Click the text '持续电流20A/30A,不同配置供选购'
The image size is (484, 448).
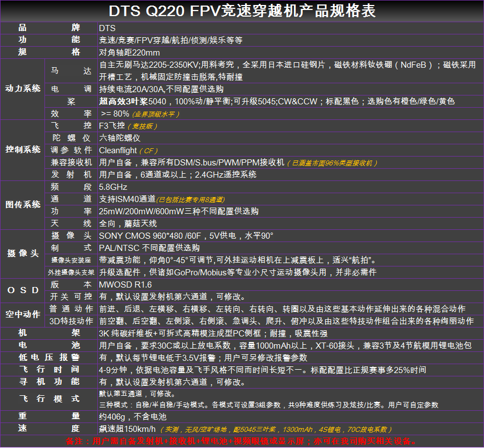click(161, 89)
